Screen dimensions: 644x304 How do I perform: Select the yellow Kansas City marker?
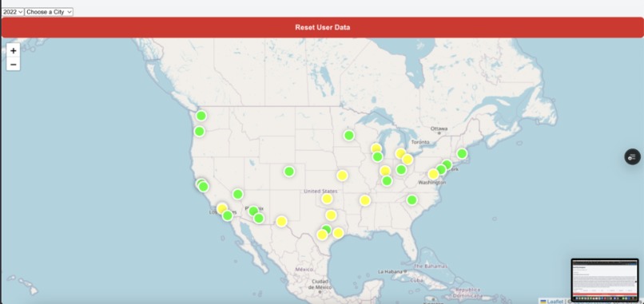[x=342, y=176]
